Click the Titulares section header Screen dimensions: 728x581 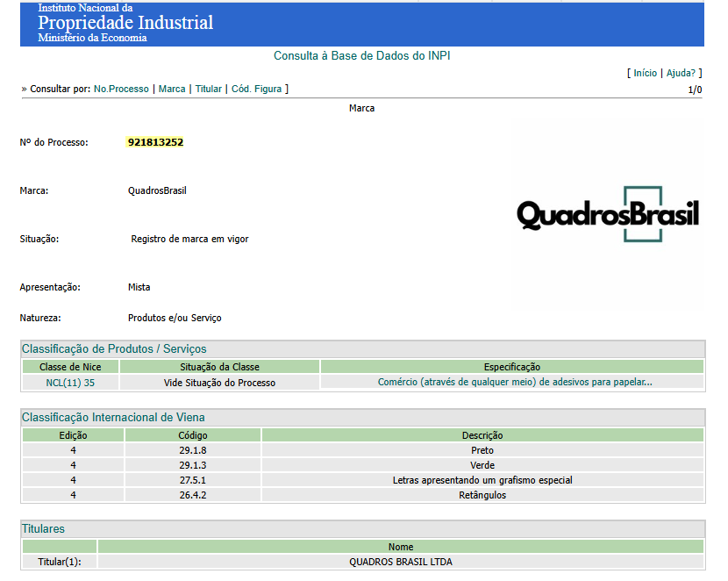(43, 528)
